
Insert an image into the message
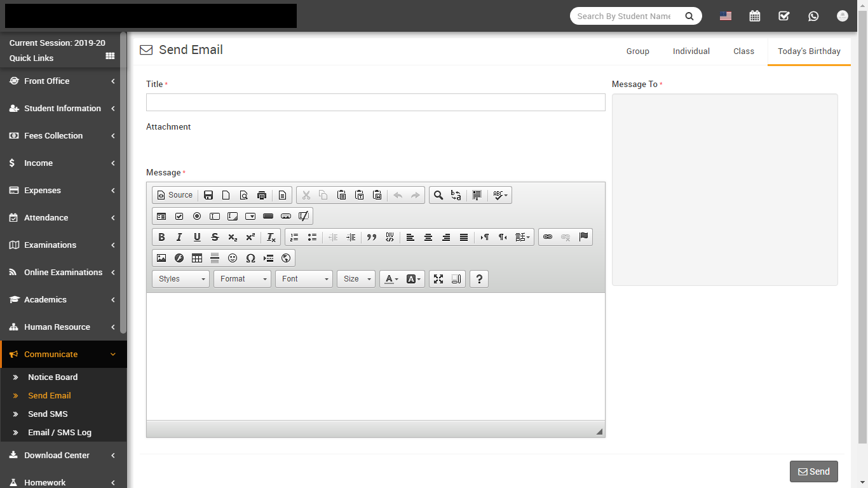[161, 258]
